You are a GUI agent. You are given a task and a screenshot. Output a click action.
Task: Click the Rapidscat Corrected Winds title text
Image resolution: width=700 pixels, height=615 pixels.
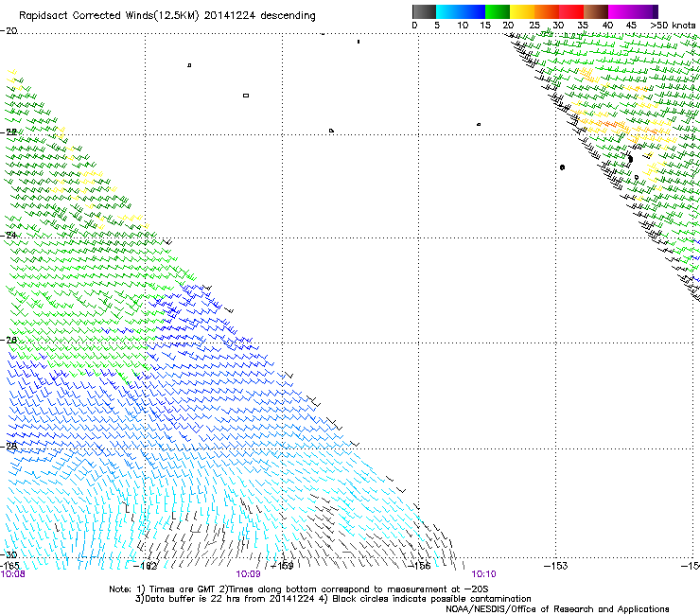click(167, 16)
